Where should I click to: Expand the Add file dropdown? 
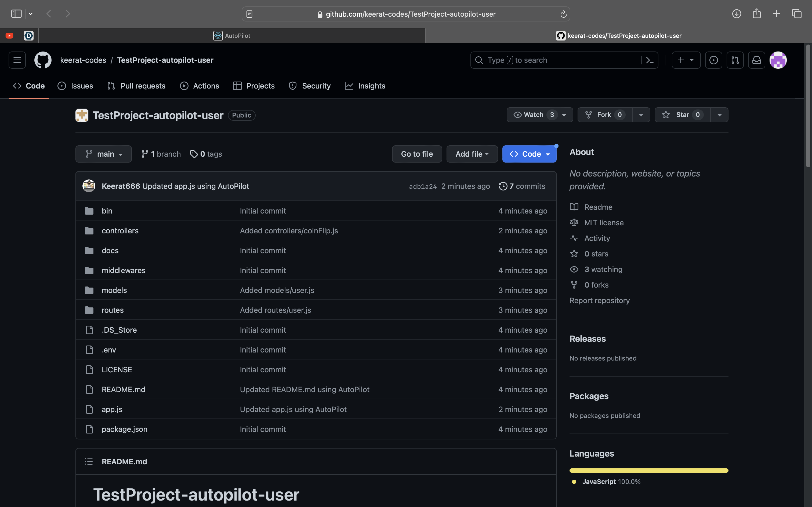pos(472,154)
